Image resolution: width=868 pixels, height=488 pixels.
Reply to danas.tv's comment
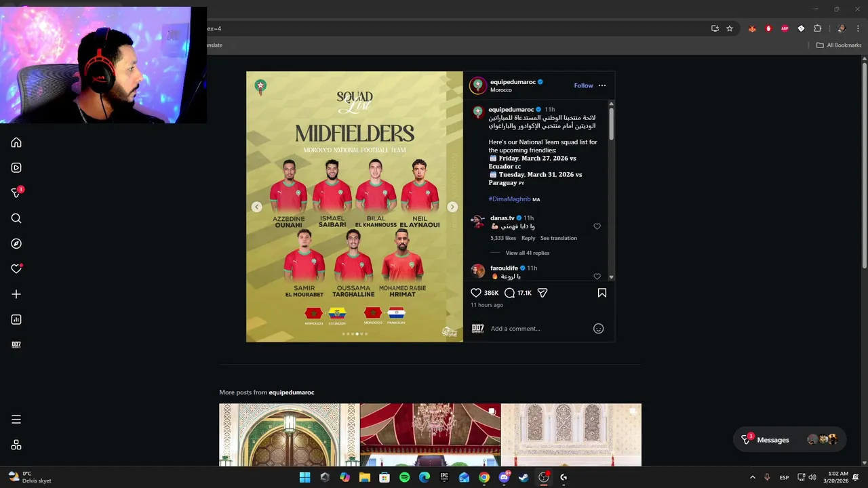[x=528, y=238]
